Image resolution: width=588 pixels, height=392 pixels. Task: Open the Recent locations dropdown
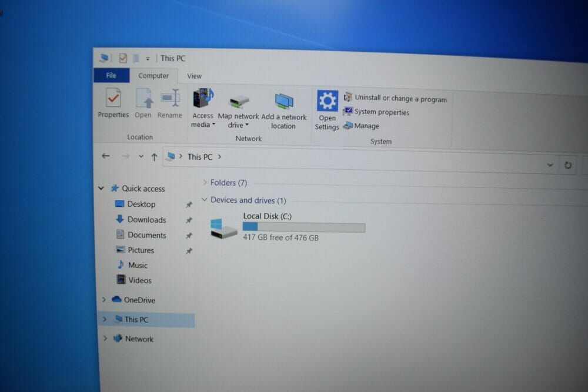pyautogui.click(x=141, y=156)
